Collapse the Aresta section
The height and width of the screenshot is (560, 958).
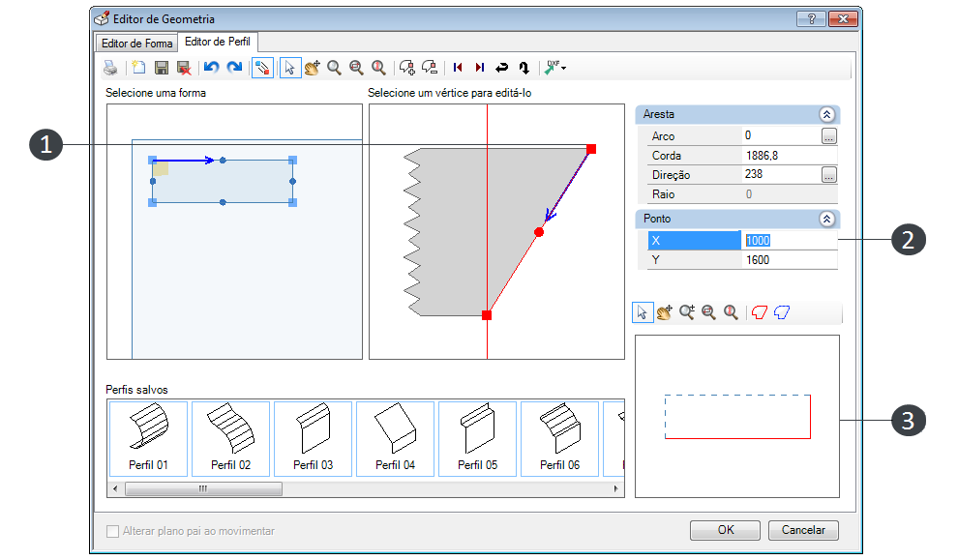pos(826,115)
